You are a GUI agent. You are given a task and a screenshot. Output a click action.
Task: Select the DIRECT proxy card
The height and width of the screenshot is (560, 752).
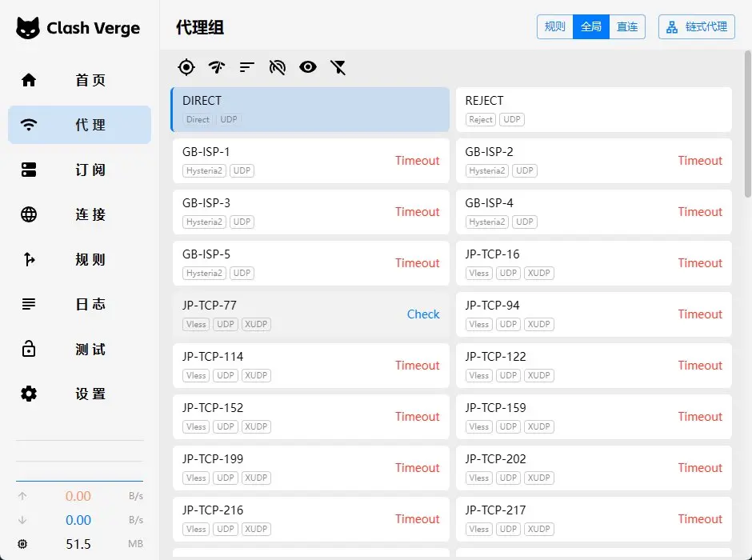(x=310, y=110)
